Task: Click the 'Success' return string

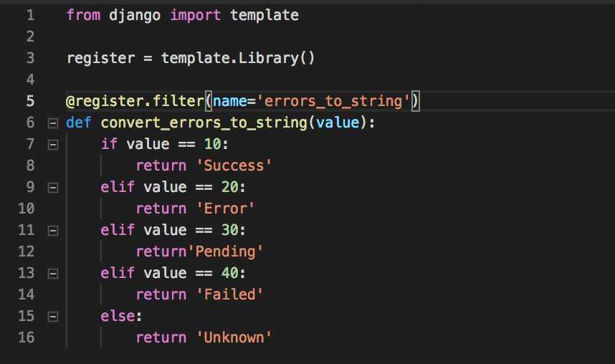Action: point(234,166)
